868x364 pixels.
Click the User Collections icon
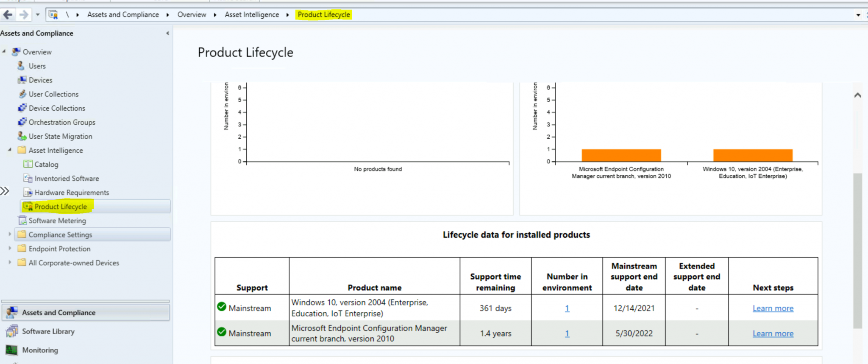point(22,94)
